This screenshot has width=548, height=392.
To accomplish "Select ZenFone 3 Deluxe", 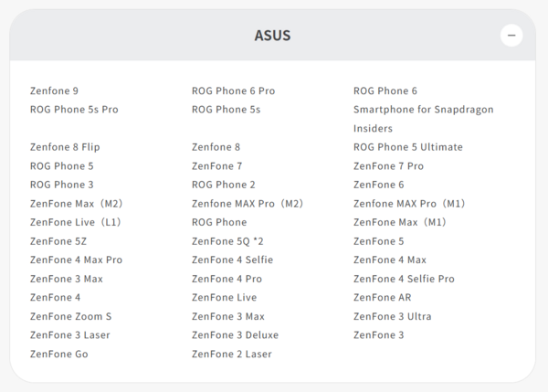I will pyautogui.click(x=236, y=335).
